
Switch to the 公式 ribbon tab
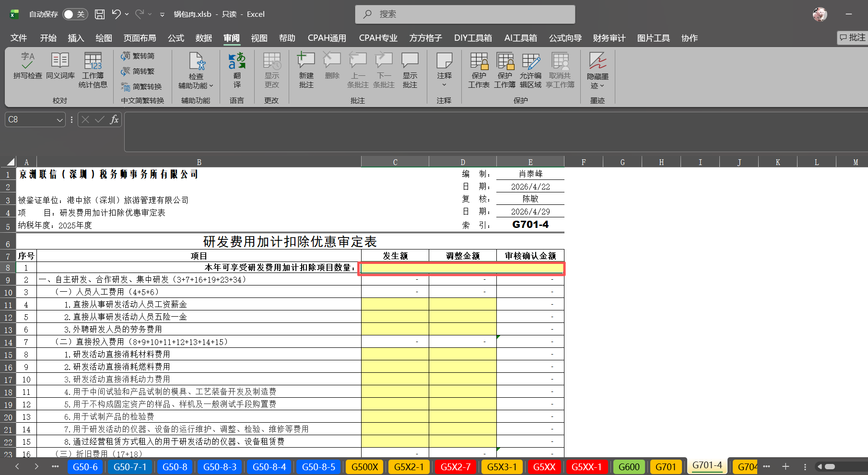click(176, 38)
